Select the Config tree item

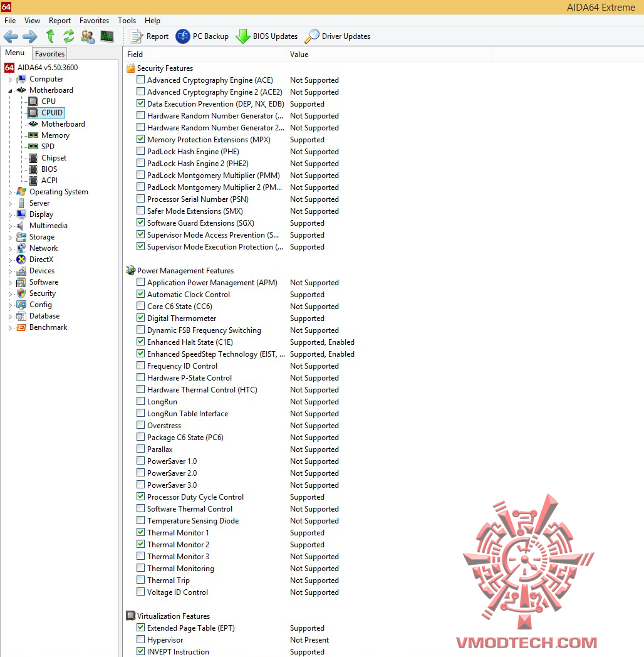(41, 305)
